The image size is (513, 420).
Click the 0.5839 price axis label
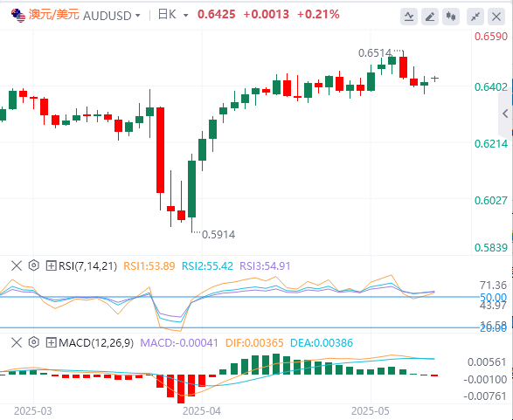tap(491, 248)
